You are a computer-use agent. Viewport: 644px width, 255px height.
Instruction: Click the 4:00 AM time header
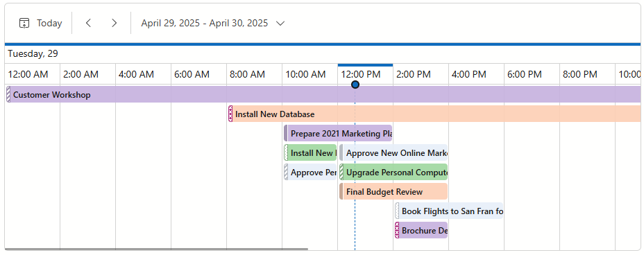tap(144, 74)
